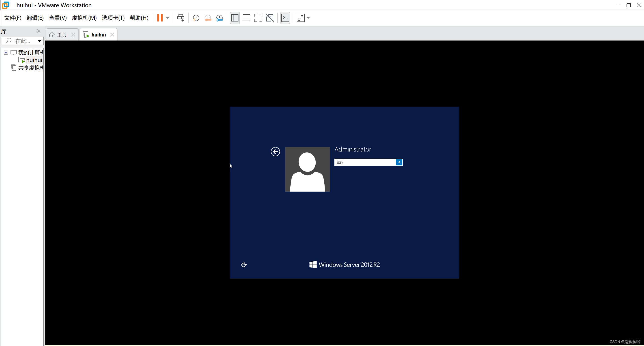Toggle the library sidebar view
Viewport: 644px width, 346px height.
[x=234, y=18]
